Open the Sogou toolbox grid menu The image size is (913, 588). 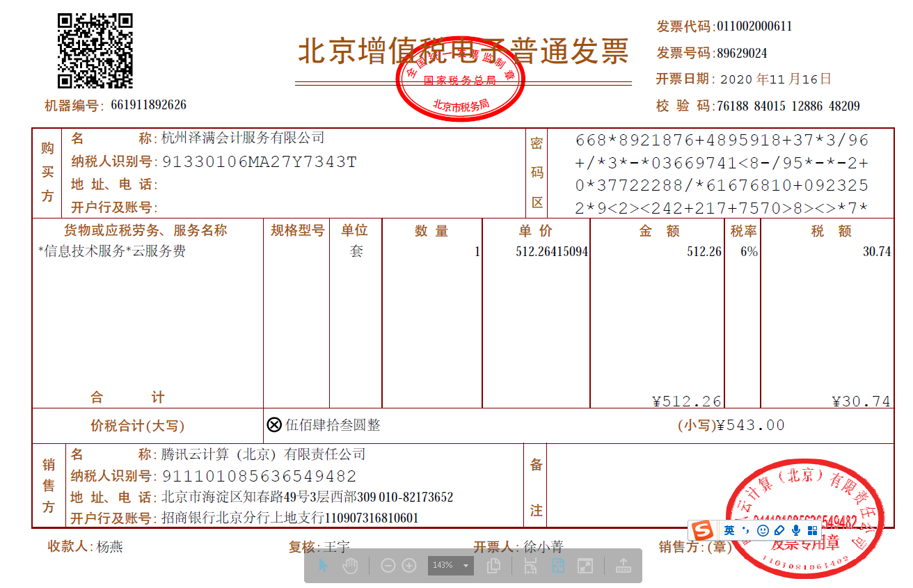pyautogui.click(x=812, y=531)
